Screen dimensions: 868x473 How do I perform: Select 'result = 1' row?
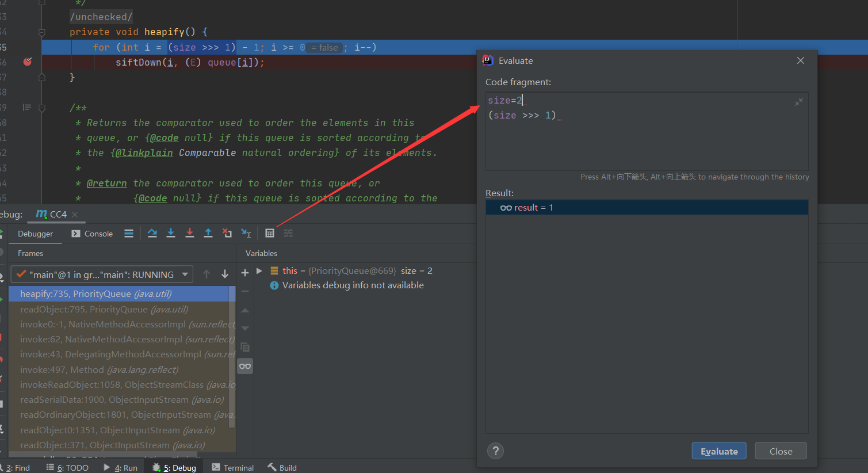click(647, 208)
